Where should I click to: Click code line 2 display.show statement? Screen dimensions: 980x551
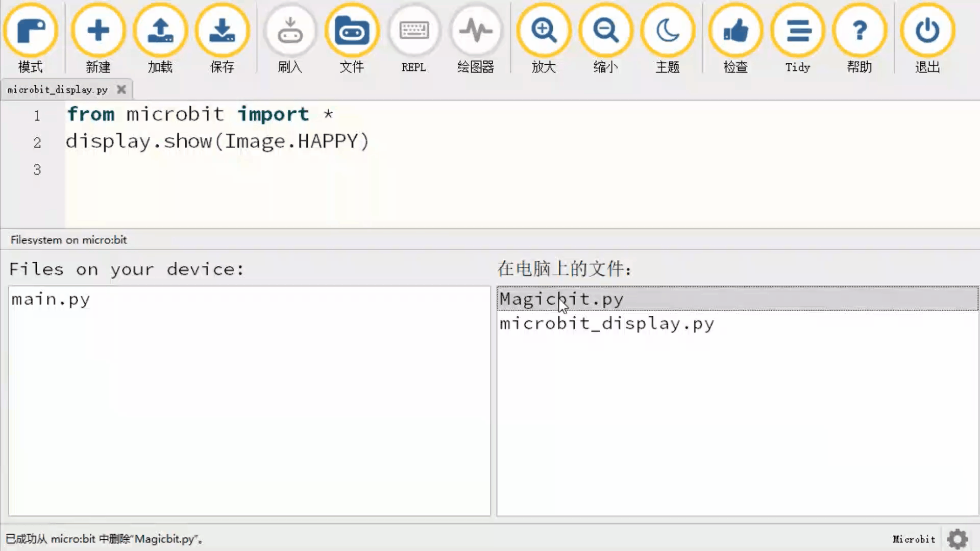click(x=217, y=141)
